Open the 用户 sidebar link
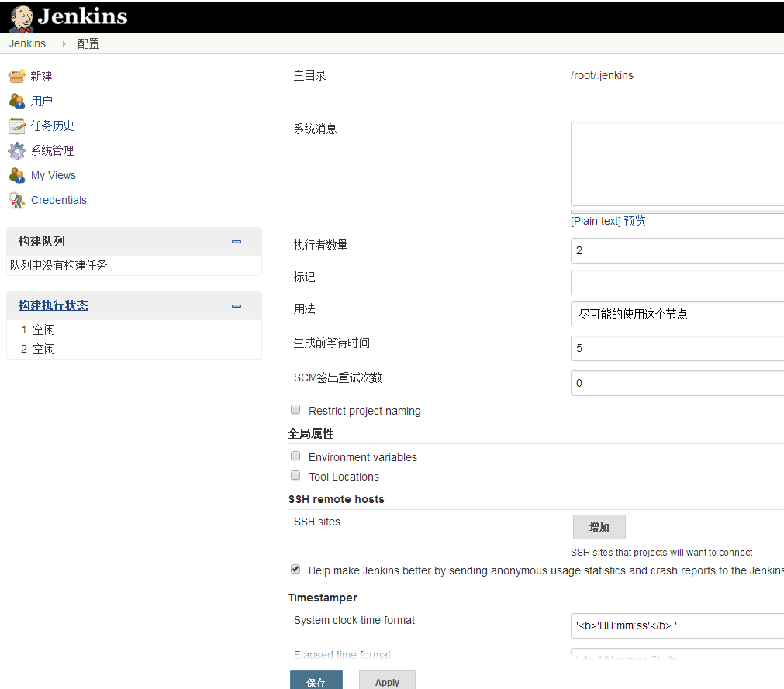Viewport: 784px width, 689px height. pyautogui.click(x=42, y=101)
